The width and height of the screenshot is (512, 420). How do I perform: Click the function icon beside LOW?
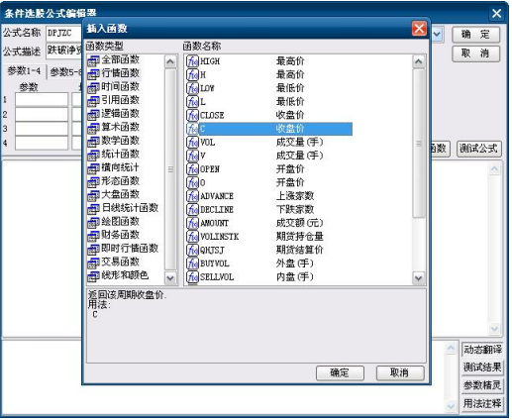tap(192, 88)
